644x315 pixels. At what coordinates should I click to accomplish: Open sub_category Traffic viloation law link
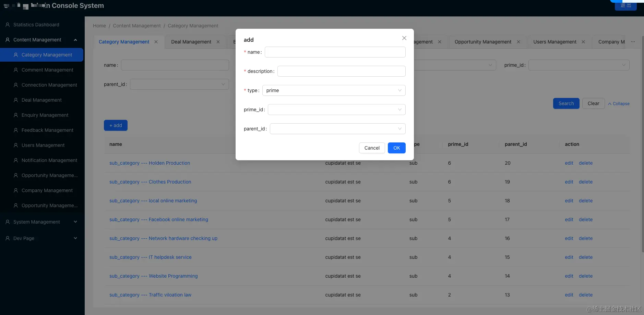coord(150,295)
